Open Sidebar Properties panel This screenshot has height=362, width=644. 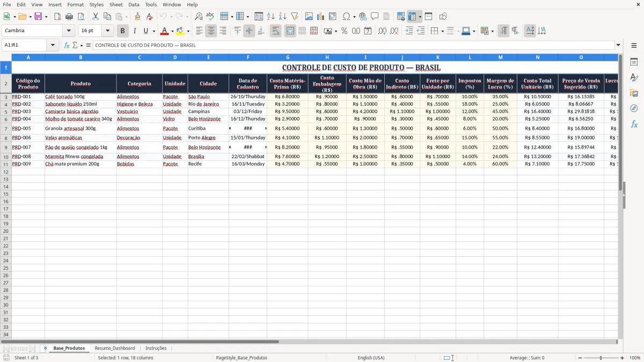[x=634, y=62]
